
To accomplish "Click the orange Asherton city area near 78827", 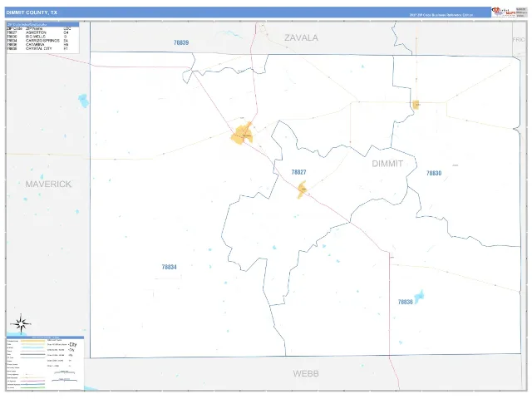I will (302, 190).
